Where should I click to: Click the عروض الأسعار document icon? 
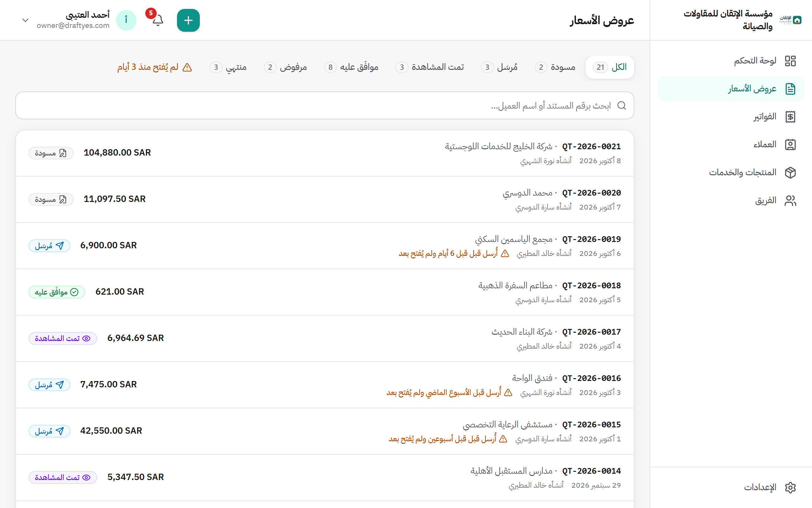(x=790, y=89)
